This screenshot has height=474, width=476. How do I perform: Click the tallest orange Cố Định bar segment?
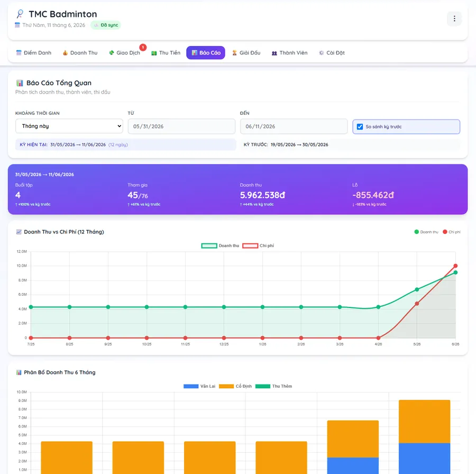click(424, 422)
